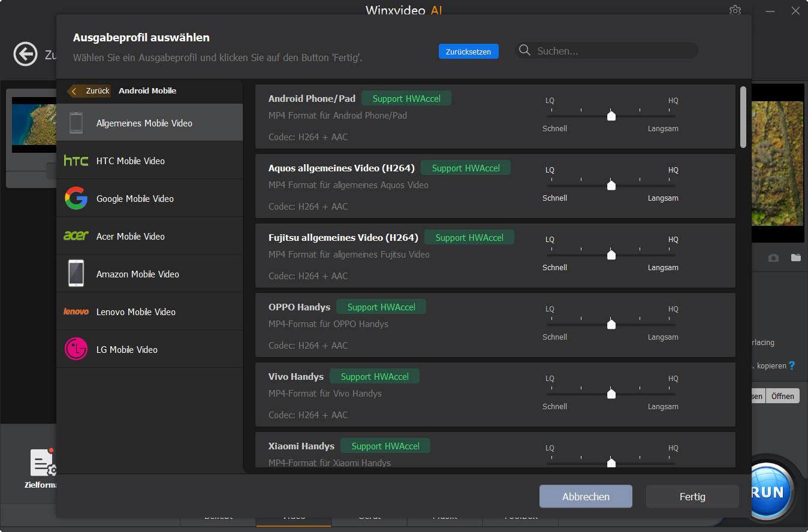Click 'MP4-Format für OPPO Handys' text
Viewport: 808px width, 532px height.
coord(328,324)
